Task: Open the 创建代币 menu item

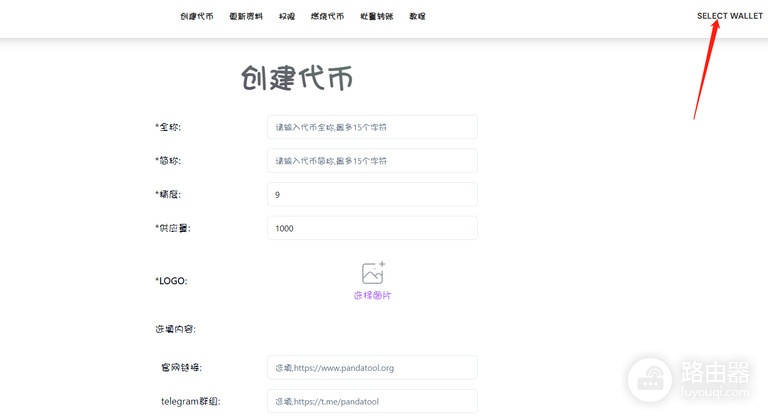Action: [196, 16]
